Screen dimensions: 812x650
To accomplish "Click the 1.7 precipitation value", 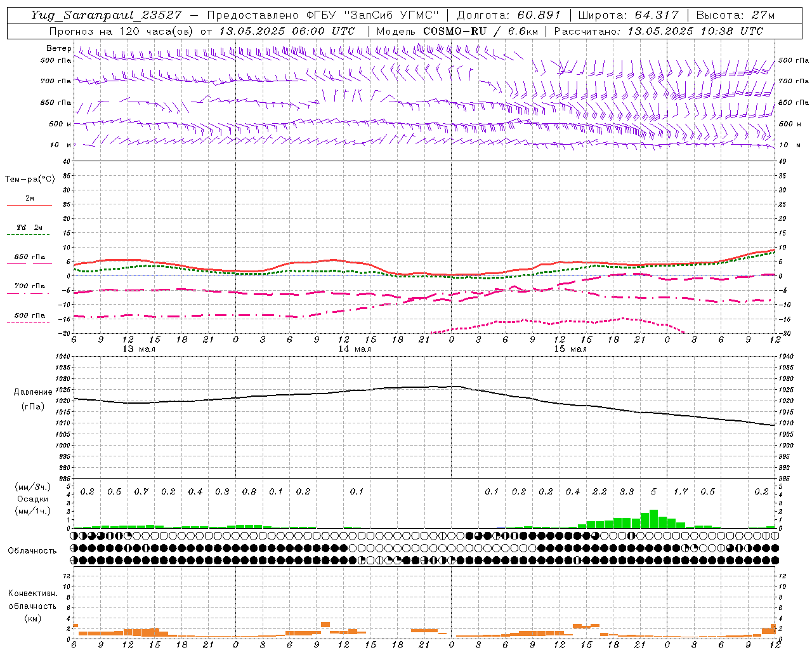I will click(681, 492).
